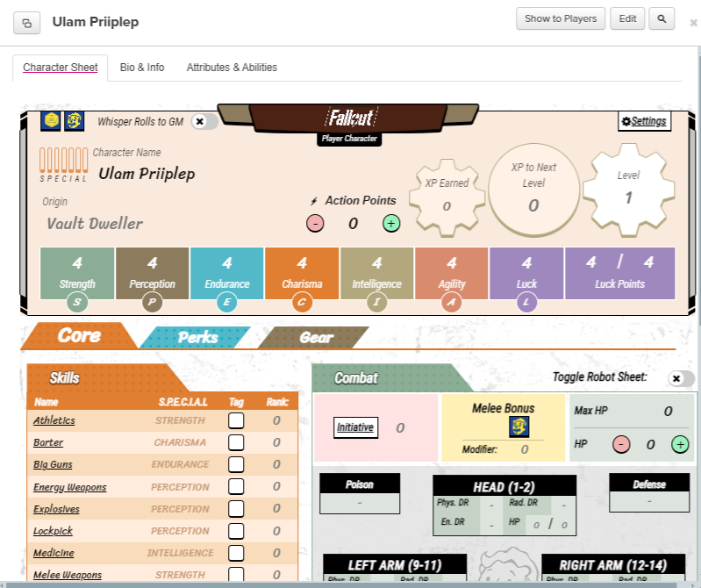The height and width of the screenshot is (588, 701).
Task: Increase Action Points with plus button
Action: 391,224
